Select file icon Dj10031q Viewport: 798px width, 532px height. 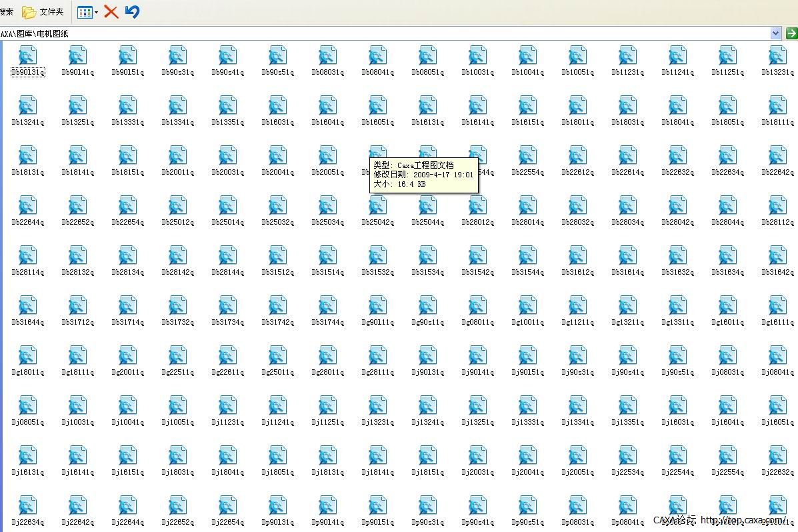(78, 405)
